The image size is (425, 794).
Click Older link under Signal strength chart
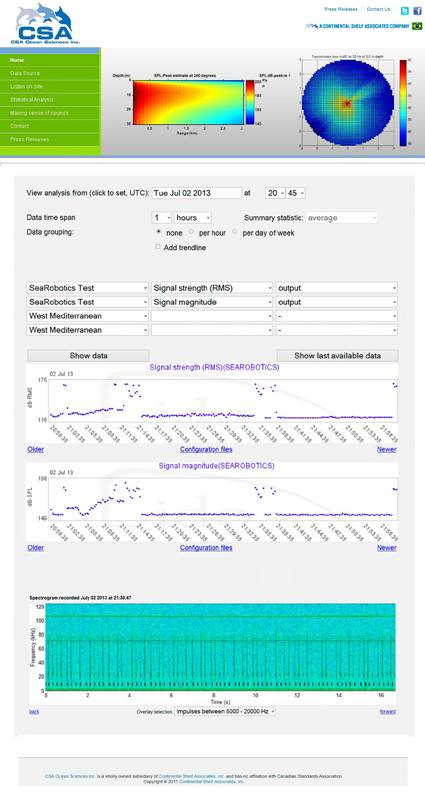(x=35, y=449)
